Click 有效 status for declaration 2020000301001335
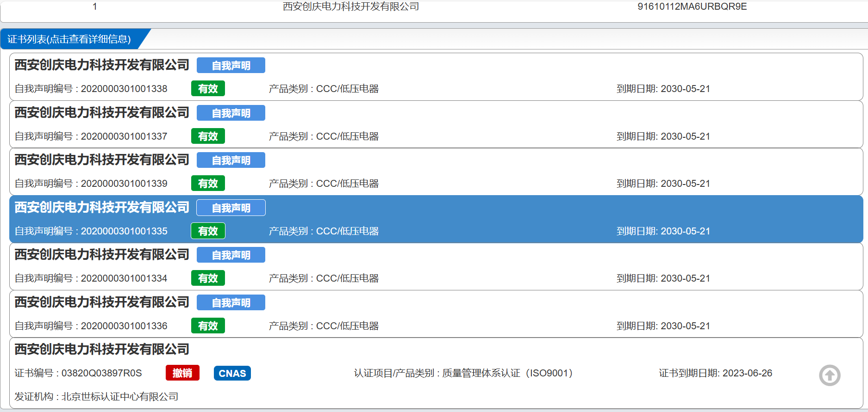The image size is (868, 412). tap(208, 231)
